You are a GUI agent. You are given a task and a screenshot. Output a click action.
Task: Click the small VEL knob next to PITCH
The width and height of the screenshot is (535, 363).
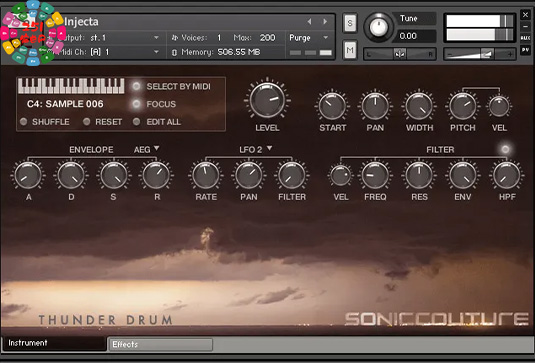(x=499, y=106)
